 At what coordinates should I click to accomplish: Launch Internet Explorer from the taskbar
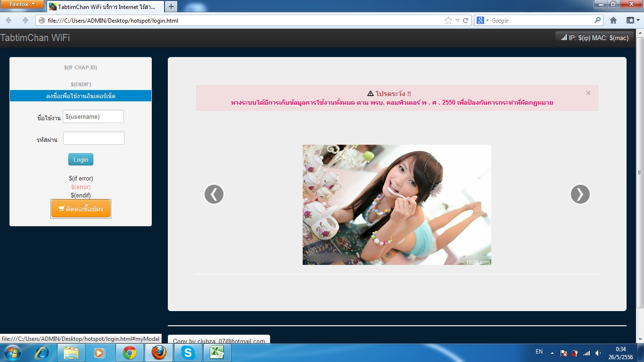pos(42,353)
